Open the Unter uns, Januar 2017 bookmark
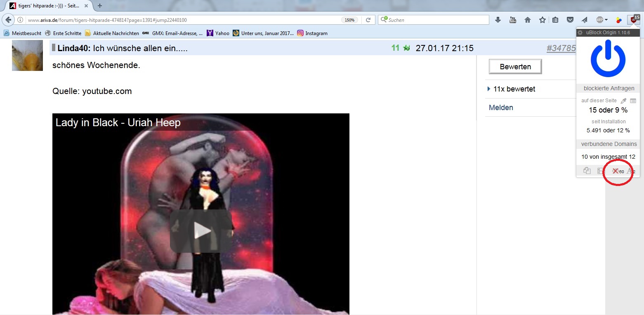 (263, 33)
